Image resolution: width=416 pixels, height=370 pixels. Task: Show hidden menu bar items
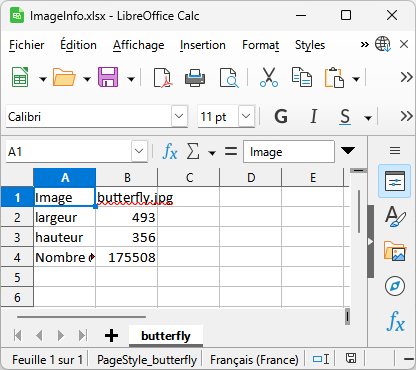[365, 44]
